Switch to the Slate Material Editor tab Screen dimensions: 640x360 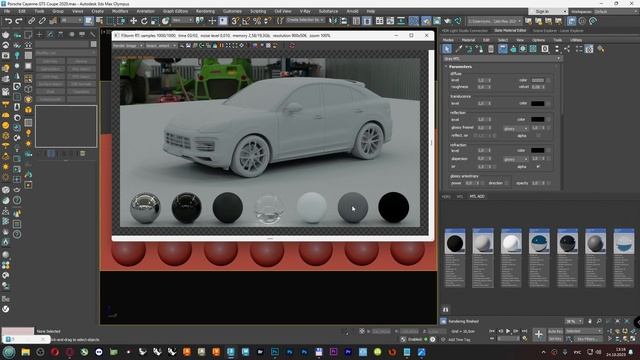[x=510, y=31]
